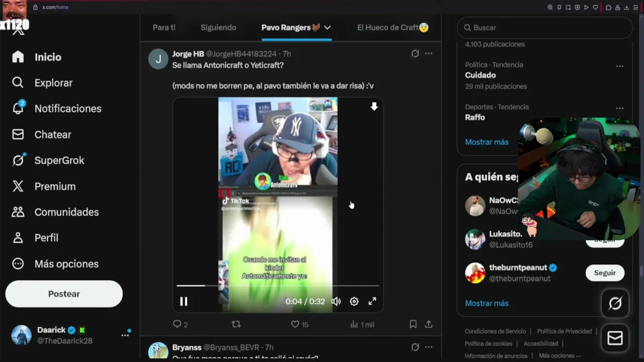The image size is (644, 362).
Task: Open floating Grok button
Action: pyautogui.click(x=615, y=303)
